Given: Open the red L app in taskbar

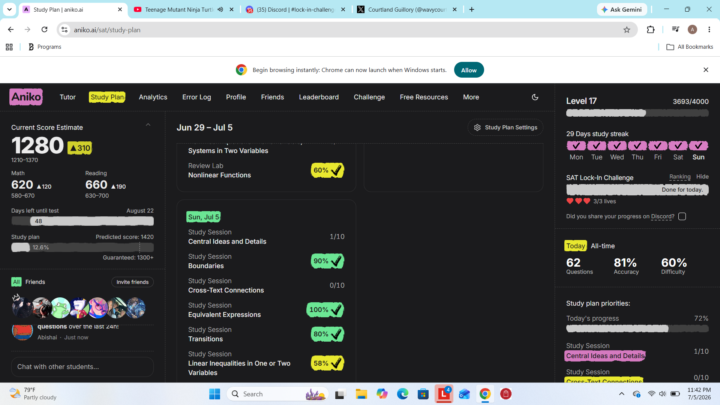Looking at the screenshot, I should [x=444, y=394].
